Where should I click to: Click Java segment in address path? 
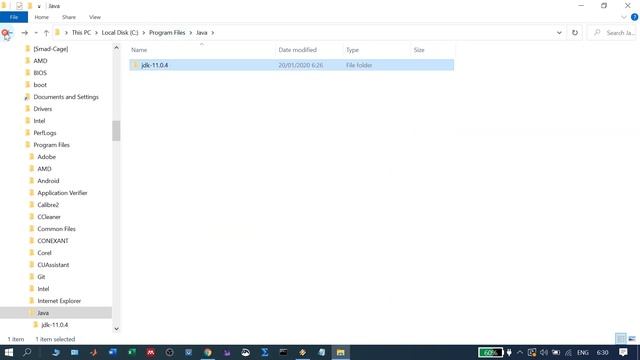tap(202, 33)
